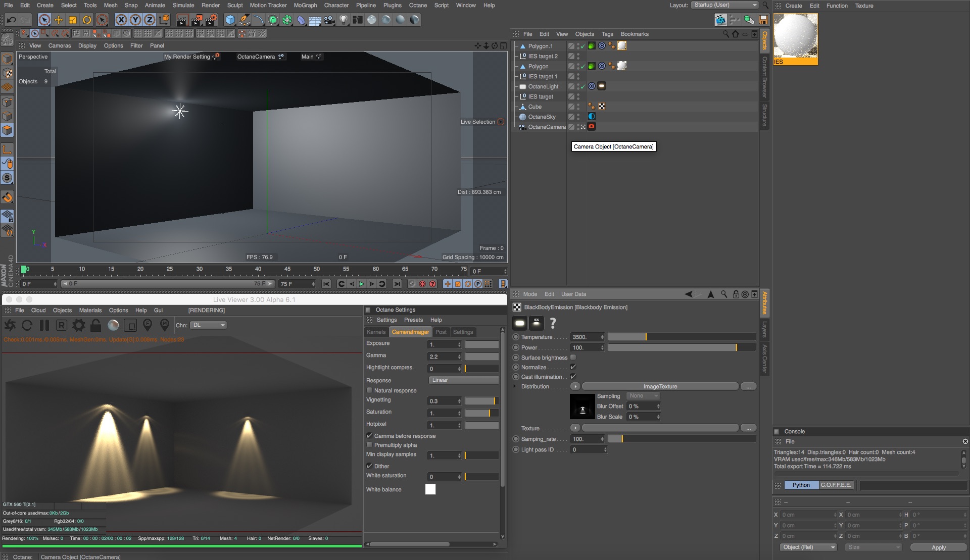Click the pick focus pin icon
970x560 pixels.
[x=148, y=325]
